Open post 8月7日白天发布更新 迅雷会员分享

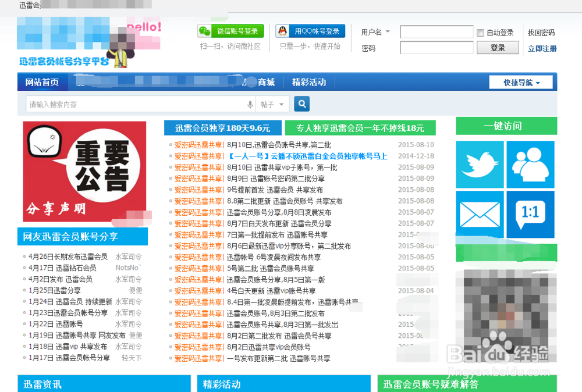[x=279, y=224]
